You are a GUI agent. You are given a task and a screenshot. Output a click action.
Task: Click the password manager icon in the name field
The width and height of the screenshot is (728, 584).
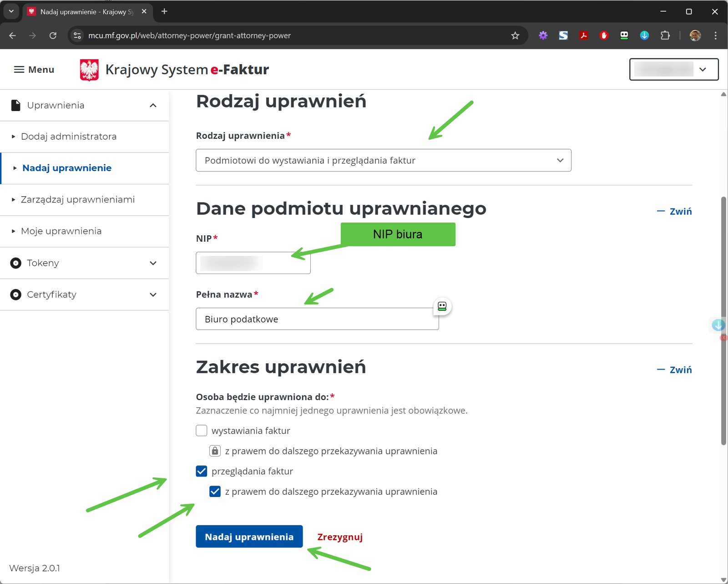pyautogui.click(x=442, y=306)
